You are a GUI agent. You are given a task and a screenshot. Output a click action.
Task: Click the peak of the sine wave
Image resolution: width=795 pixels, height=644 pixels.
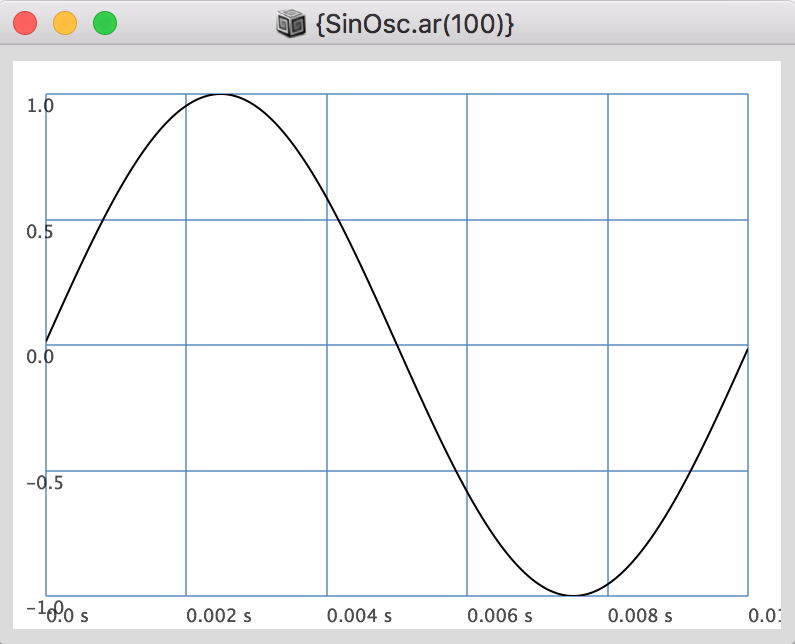pyautogui.click(x=222, y=94)
